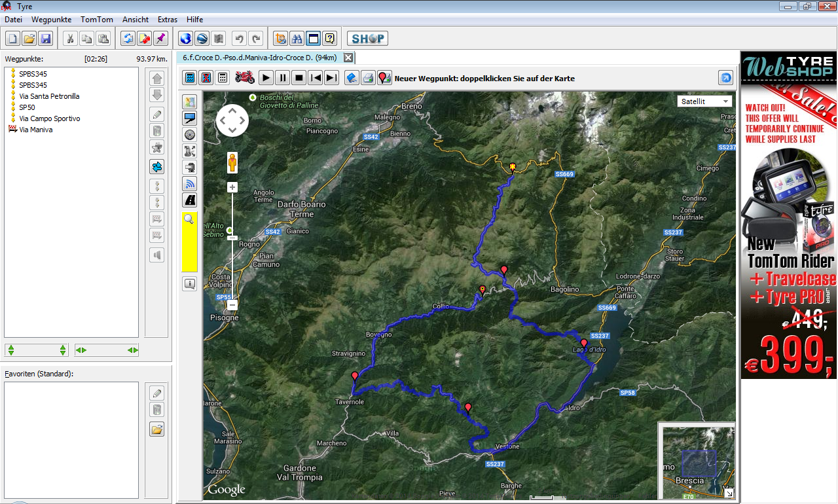Toggle the overview minimap collapse arrow
This screenshot has height=504, width=838.
click(x=729, y=494)
